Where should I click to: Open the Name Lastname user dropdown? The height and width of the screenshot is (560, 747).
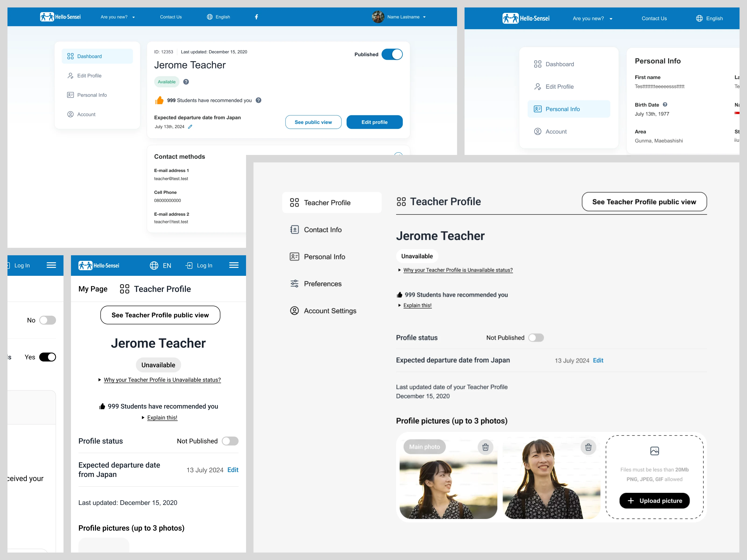coord(403,17)
